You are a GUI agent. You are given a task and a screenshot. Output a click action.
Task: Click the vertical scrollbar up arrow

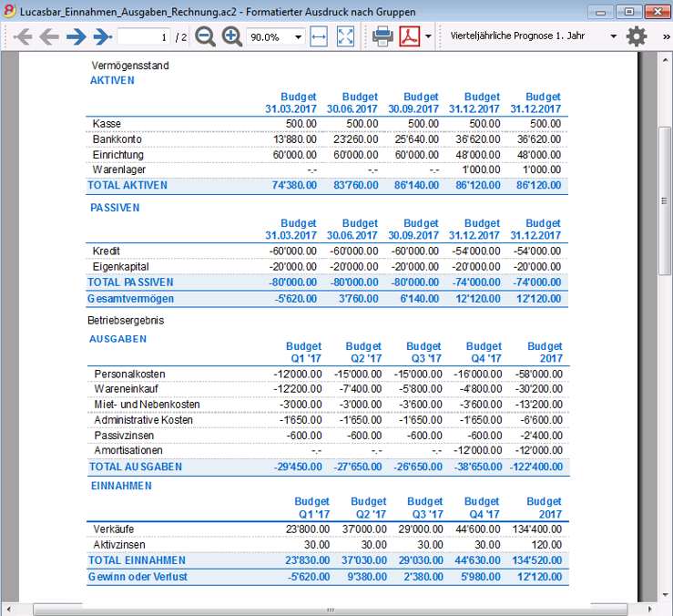point(665,58)
